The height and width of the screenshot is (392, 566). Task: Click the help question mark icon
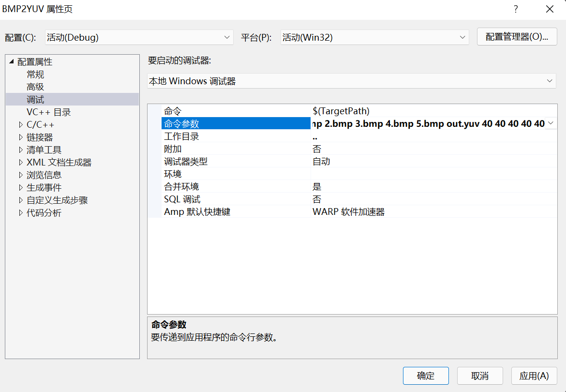pyautogui.click(x=515, y=9)
